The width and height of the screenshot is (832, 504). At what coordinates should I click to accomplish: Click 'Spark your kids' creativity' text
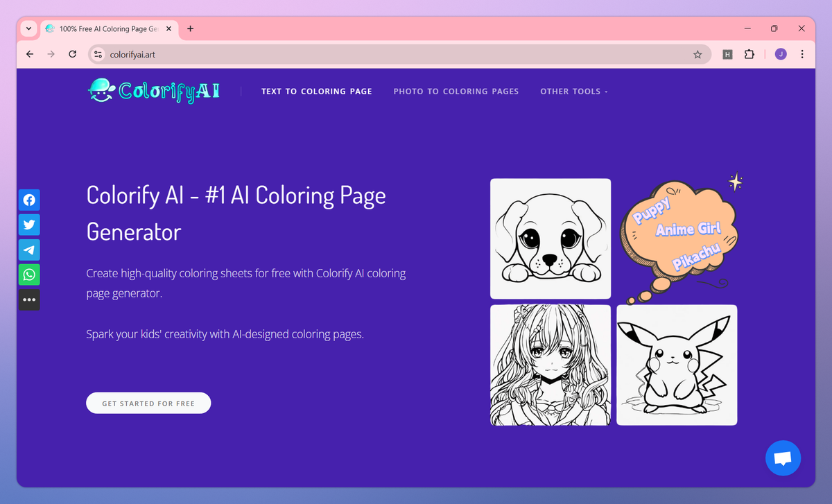tap(225, 334)
